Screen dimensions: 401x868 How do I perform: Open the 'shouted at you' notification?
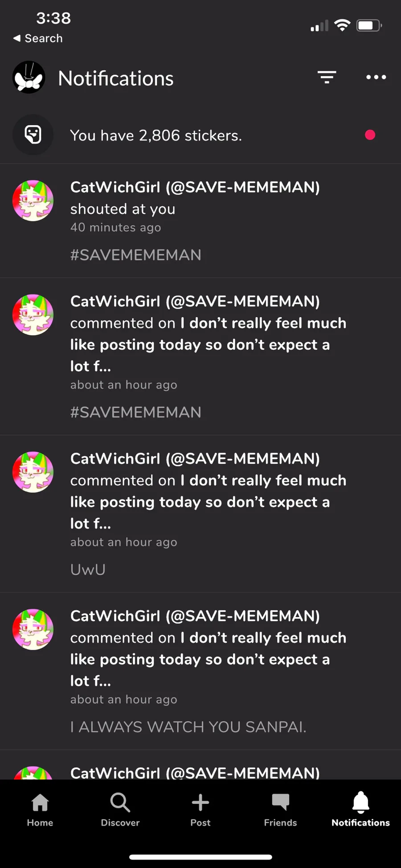point(200,221)
